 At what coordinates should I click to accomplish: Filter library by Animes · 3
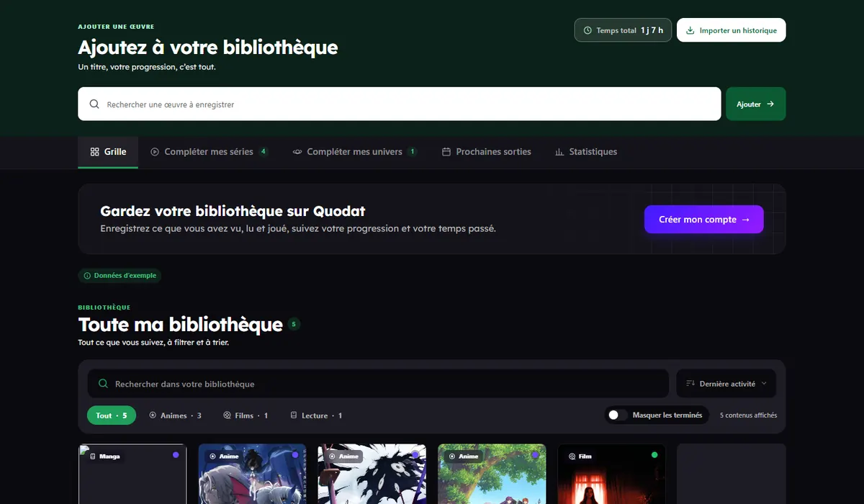pyautogui.click(x=175, y=415)
